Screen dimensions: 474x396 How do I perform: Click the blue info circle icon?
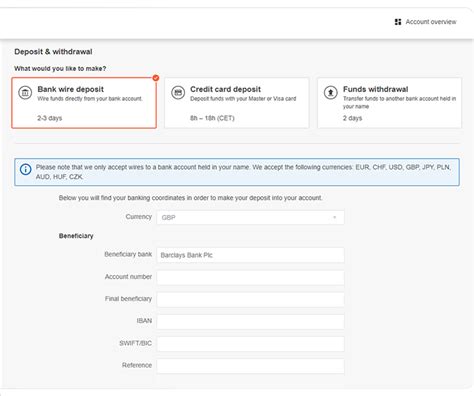click(x=26, y=169)
